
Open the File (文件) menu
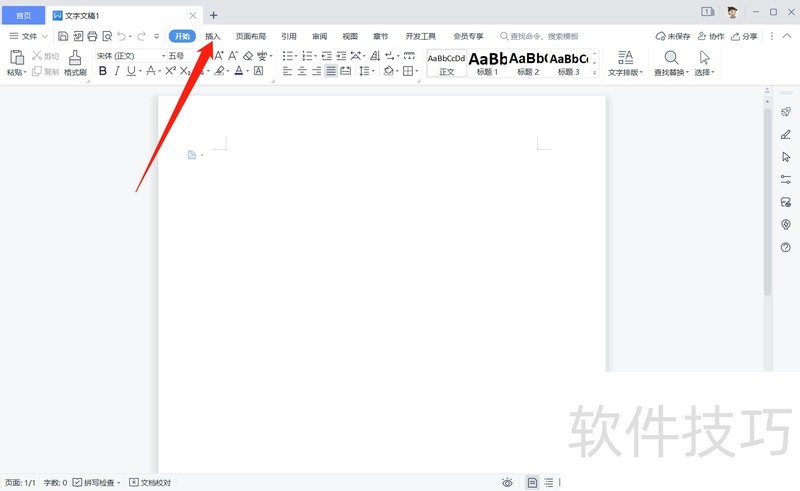[x=28, y=36]
